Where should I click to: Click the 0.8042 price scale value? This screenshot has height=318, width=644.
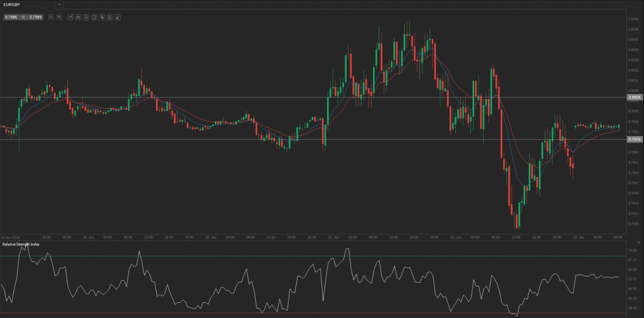coord(634,40)
